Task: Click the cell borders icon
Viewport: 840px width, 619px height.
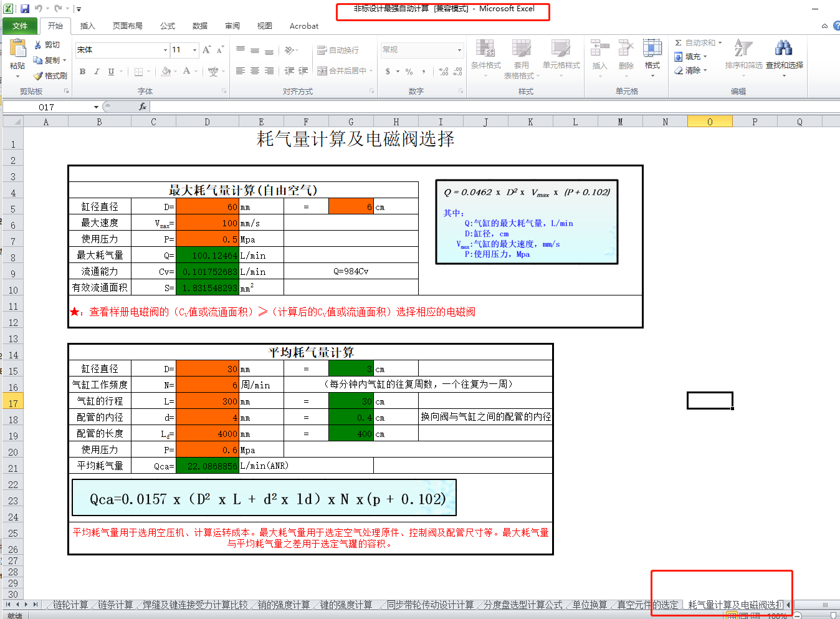Action: tap(139, 72)
